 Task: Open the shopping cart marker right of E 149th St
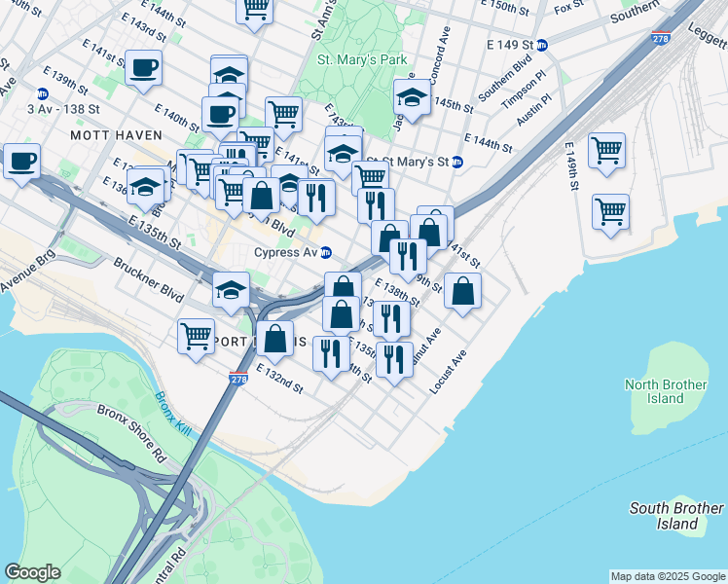coord(606,151)
